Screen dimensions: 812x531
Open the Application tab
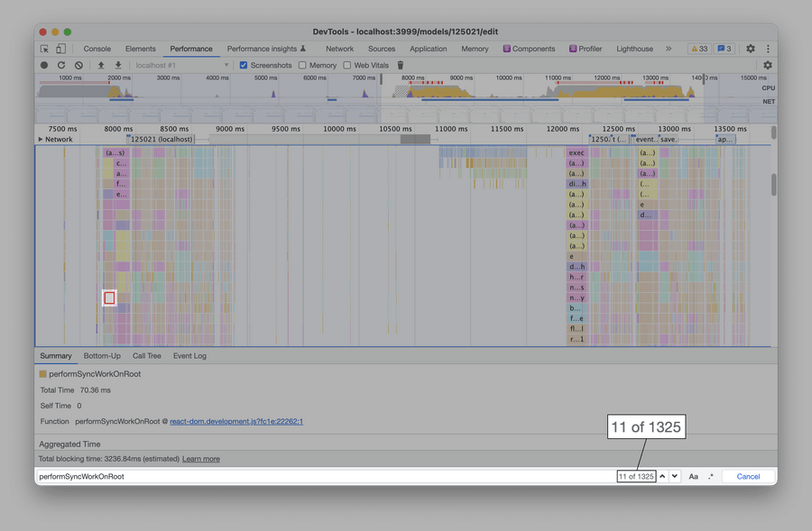point(429,49)
